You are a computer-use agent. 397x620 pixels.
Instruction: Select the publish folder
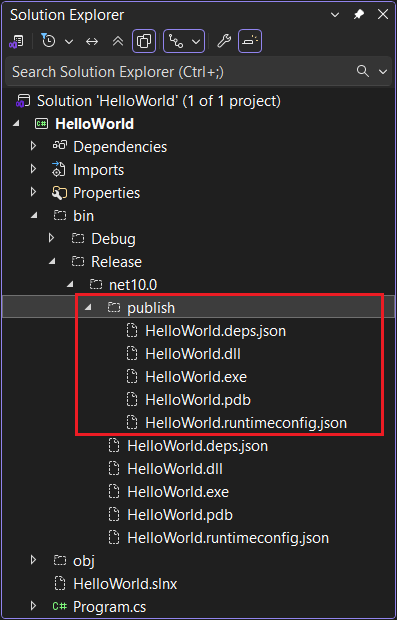point(151,308)
